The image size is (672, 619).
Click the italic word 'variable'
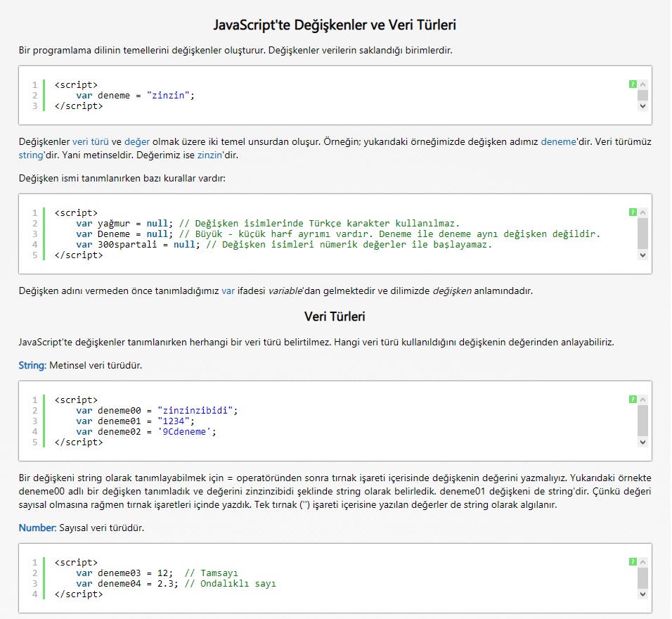pyautogui.click(x=285, y=291)
